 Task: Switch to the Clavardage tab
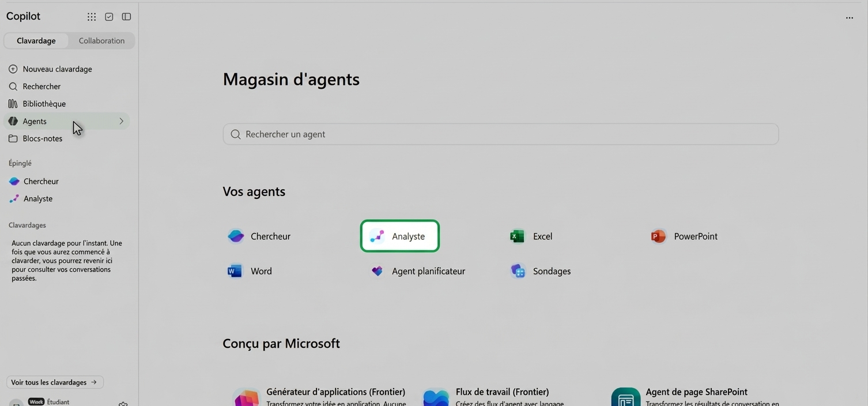(x=36, y=40)
